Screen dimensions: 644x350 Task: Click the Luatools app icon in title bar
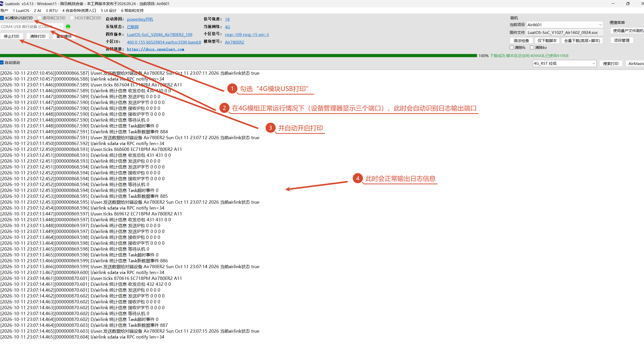(2, 4)
